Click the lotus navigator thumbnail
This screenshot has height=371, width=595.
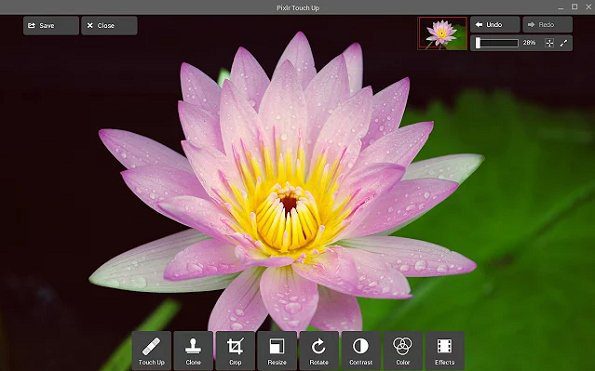pyautogui.click(x=442, y=33)
